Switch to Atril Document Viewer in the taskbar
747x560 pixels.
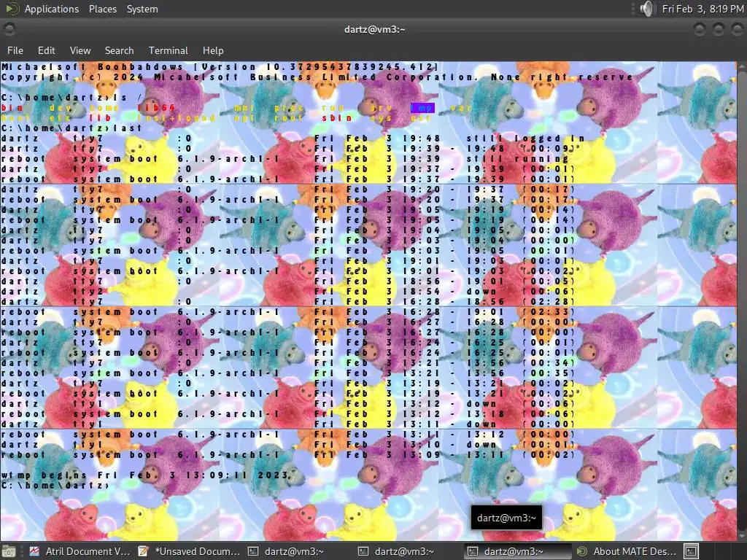pyautogui.click(x=80, y=551)
